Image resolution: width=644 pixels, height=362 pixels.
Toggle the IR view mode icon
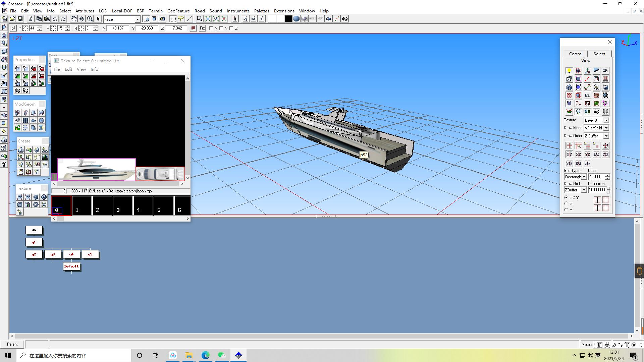605,71
